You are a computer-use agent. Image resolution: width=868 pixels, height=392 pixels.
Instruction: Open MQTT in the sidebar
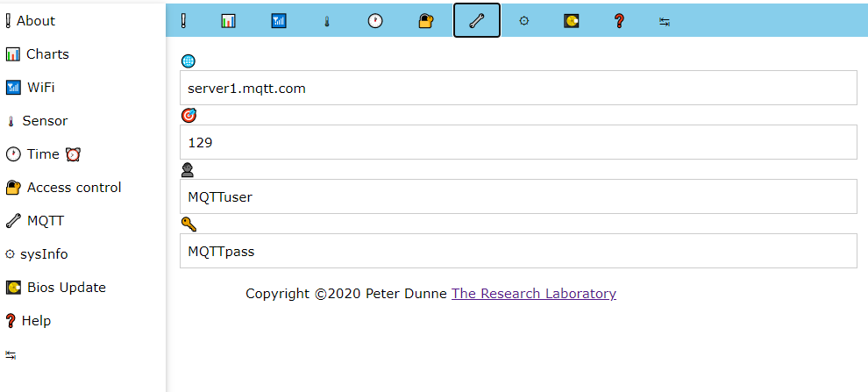[34, 221]
